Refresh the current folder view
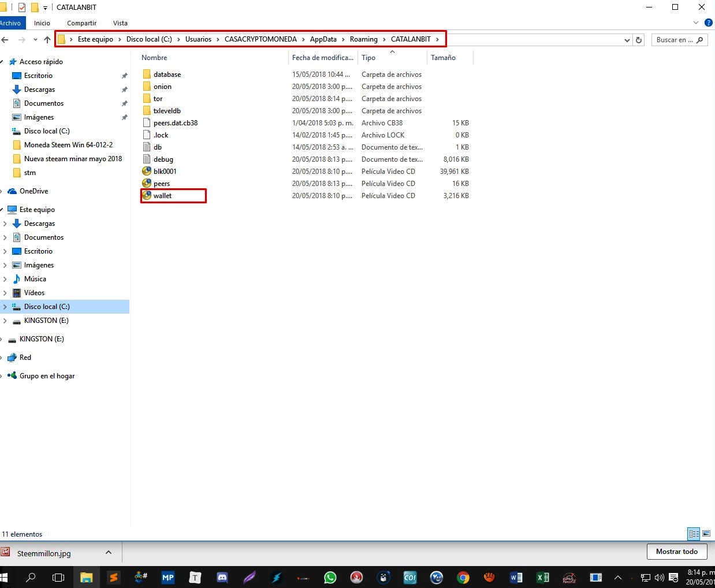This screenshot has height=588, width=715. 639,40
